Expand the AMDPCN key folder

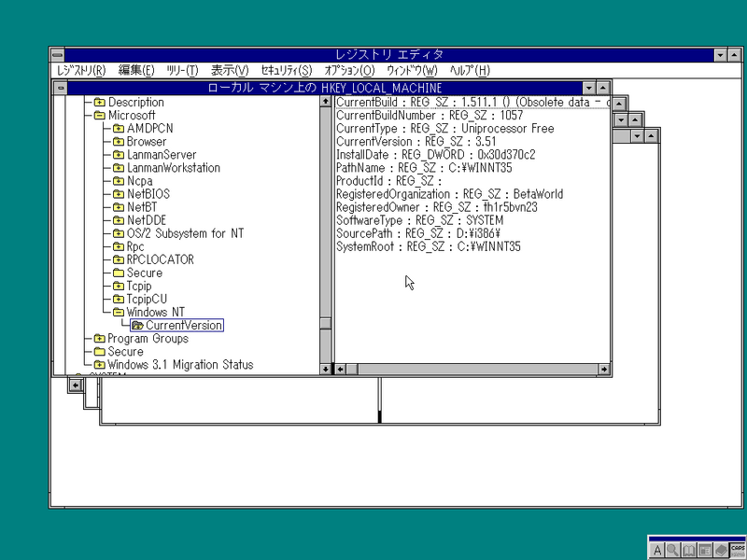point(119,128)
